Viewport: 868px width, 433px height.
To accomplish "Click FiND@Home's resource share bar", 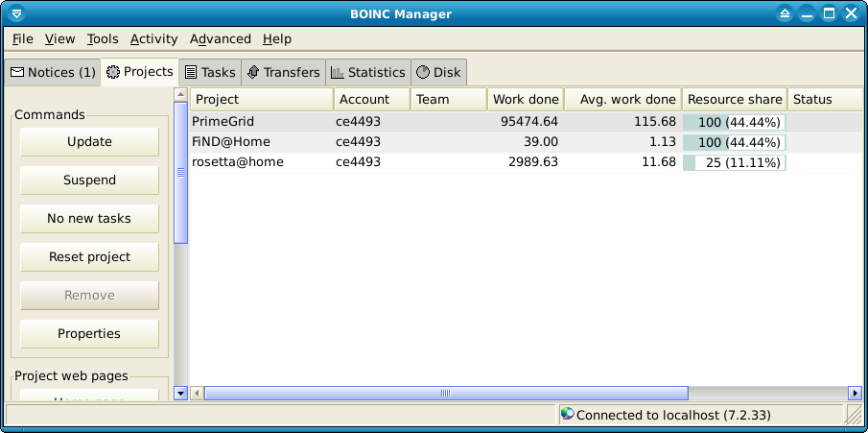I will pyautogui.click(x=735, y=143).
